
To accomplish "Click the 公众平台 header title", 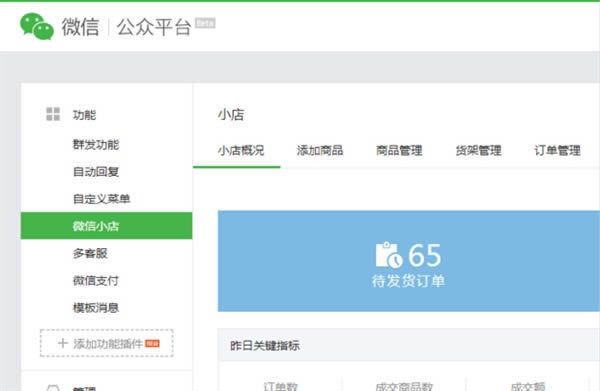I will pyautogui.click(x=154, y=27).
